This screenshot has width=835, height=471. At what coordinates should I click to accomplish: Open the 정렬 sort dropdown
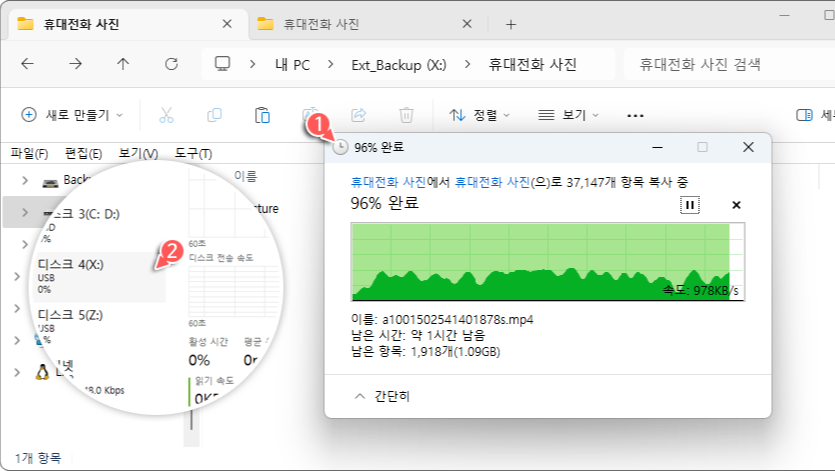[479, 115]
